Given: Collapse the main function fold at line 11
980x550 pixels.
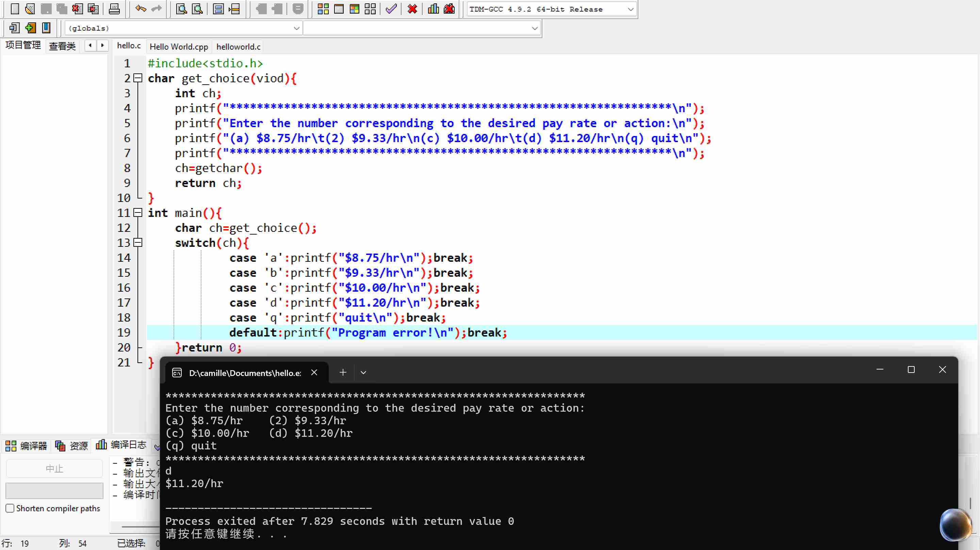Looking at the screenshot, I should pos(138,213).
